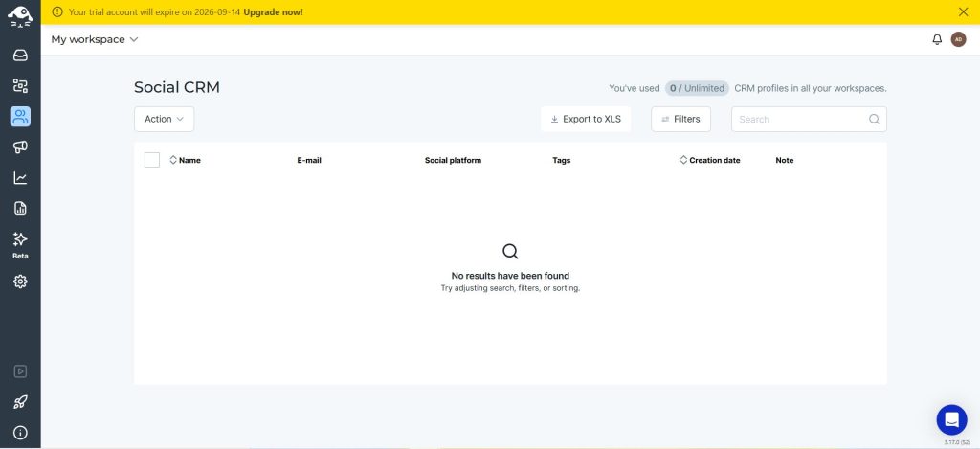Click Export to XLS button

[586, 119]
